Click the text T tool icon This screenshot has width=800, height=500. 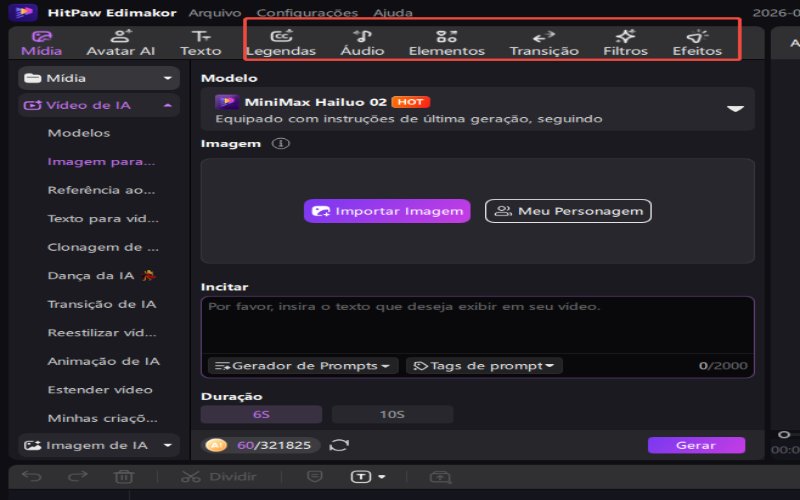(x=361, y=477)
